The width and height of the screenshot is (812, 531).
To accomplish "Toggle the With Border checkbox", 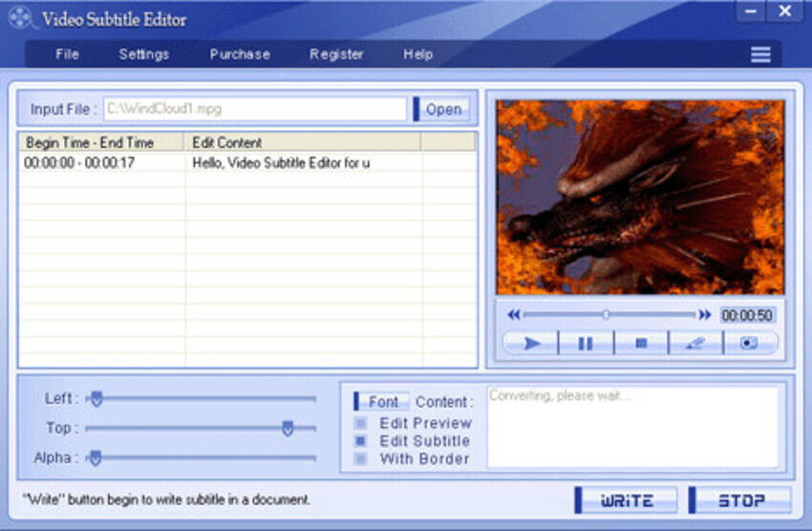I will (360, 458).
